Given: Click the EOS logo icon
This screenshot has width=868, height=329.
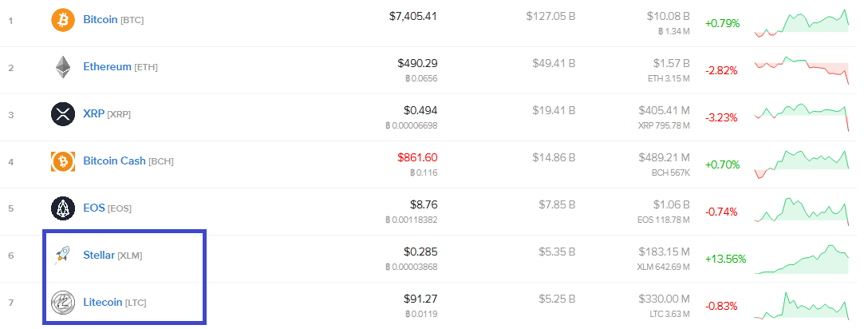Looking at the screenshot, I should (x=62, y=208).
